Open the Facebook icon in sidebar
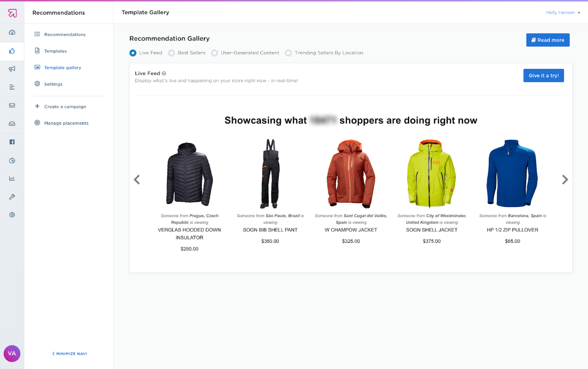The image size is (588, 369). (12, 142)
